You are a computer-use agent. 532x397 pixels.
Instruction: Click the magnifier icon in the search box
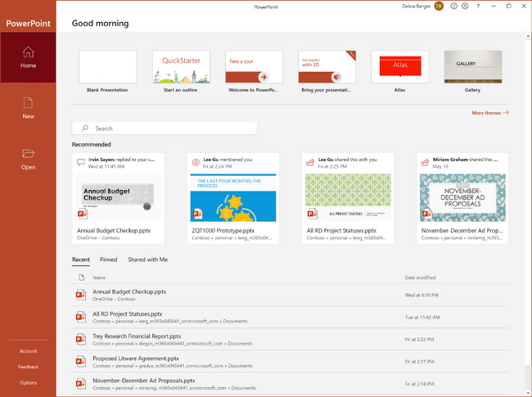85,129
